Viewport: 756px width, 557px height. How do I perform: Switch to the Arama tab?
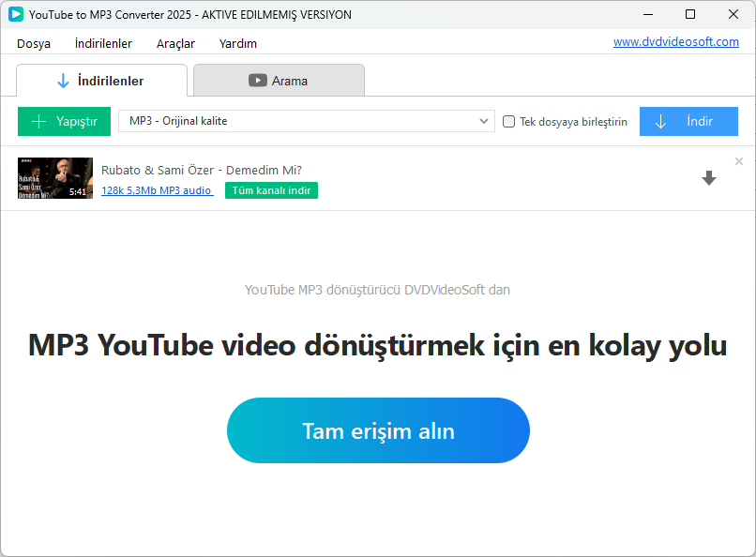click(279, 81)
